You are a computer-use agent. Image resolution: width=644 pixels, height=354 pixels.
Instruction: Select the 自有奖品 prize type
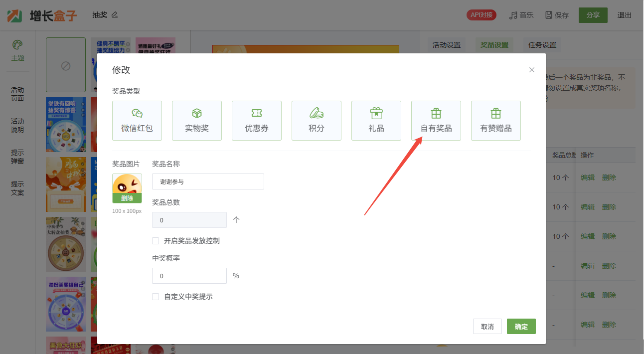click(436, 121)
